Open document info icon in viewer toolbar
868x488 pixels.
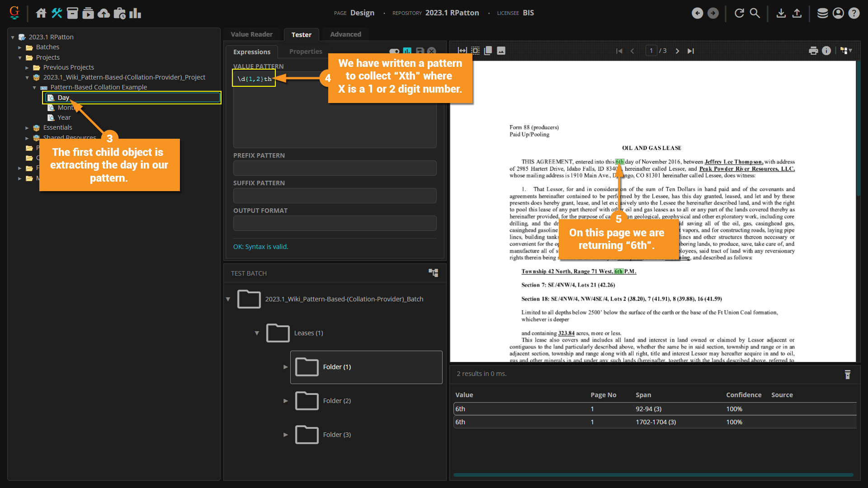point(826,51)
